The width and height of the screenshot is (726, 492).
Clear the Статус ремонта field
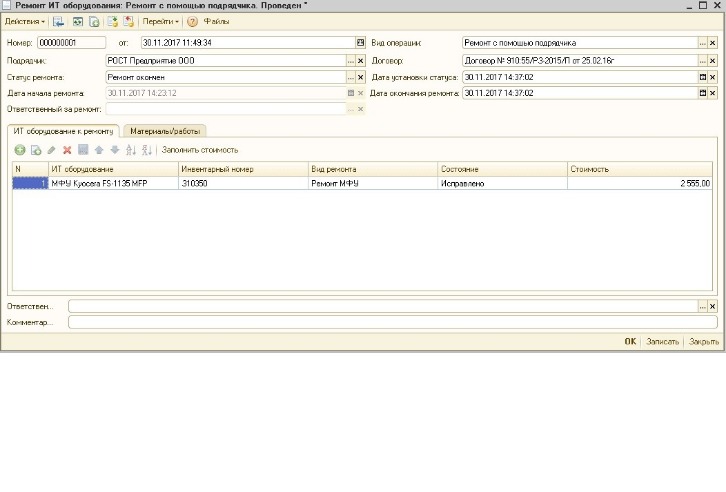click(360, 77)
